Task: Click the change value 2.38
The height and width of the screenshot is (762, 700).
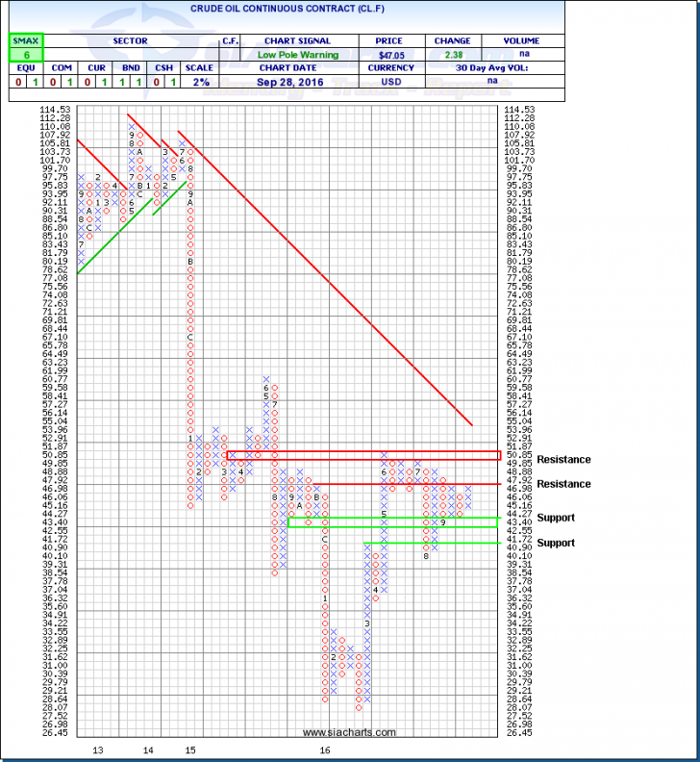Action: click(453, 57)
